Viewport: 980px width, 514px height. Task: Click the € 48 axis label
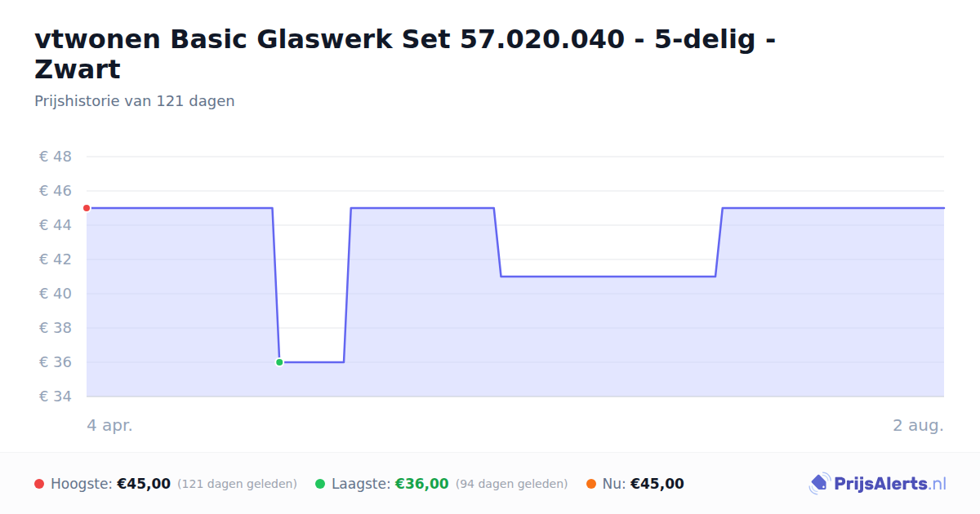[x=56, y=157]
